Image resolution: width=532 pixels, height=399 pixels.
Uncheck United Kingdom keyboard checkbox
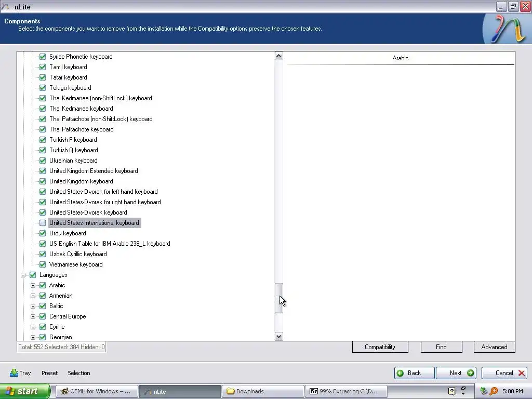[x=43, y=181]
